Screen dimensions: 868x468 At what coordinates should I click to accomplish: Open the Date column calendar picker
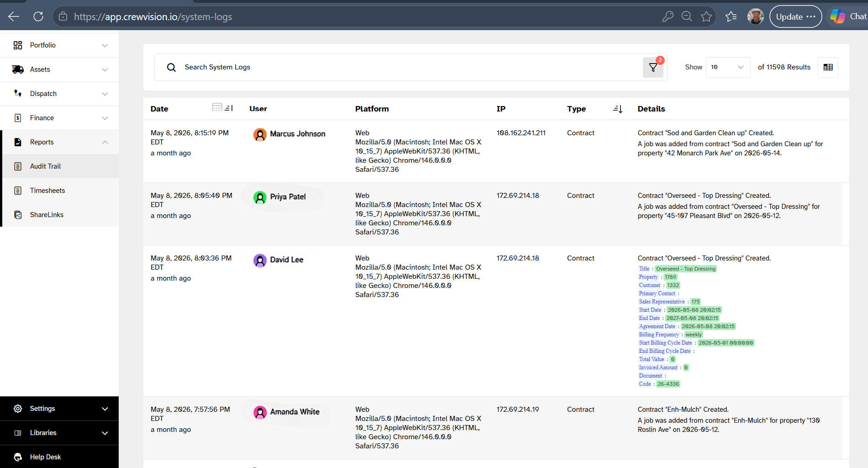[217, 107]
